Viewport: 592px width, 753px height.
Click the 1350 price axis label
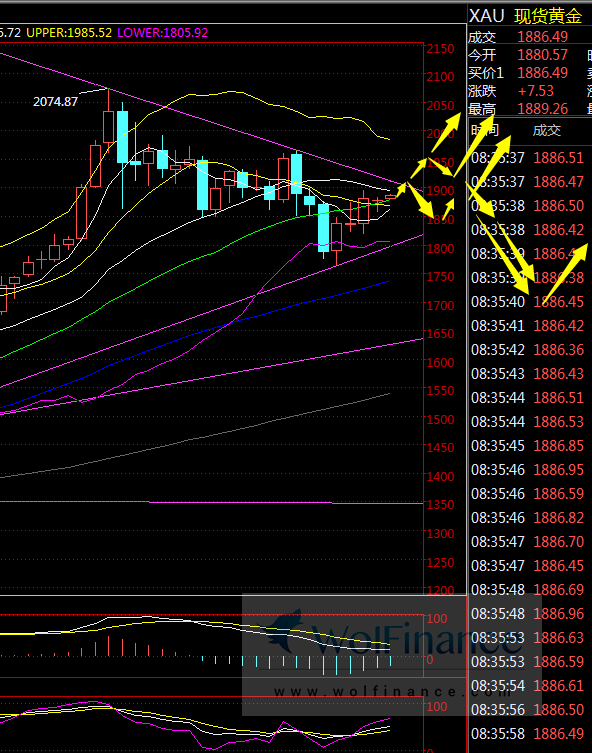[x=440, y=505]
